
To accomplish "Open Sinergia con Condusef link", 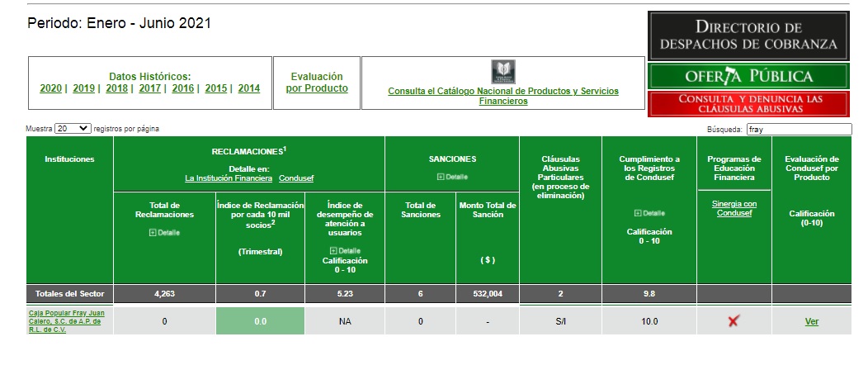I will (x=734, y=208).
